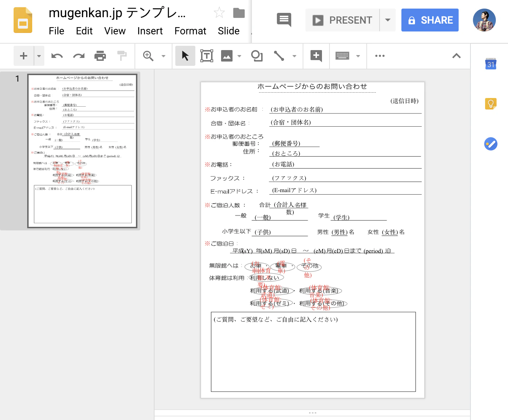The image size is (508, 420).
Task: Open the View menu
Action: tap(115, 31)
